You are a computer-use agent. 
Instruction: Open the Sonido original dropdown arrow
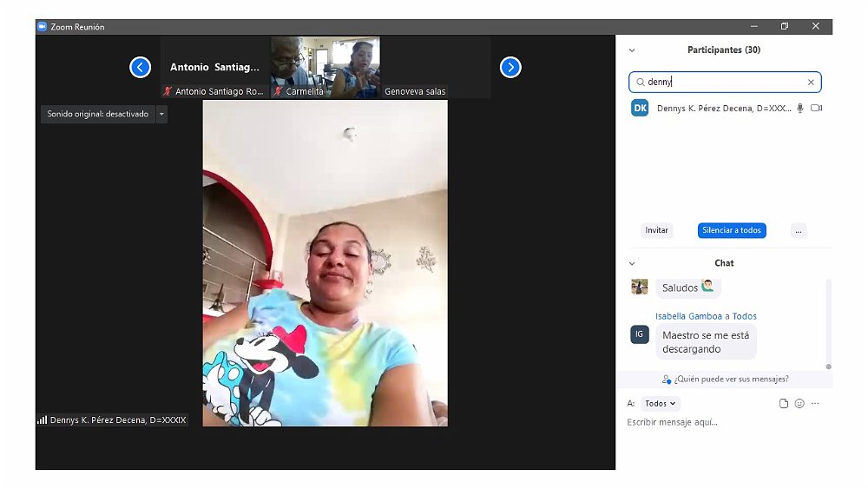click(x=161, y=114)
